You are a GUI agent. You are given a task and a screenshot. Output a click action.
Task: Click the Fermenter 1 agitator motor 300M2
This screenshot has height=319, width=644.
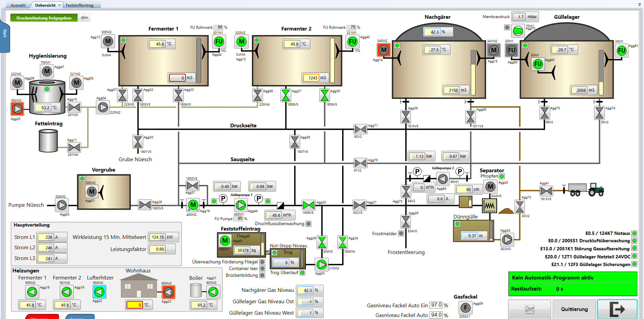coord(108,42)
